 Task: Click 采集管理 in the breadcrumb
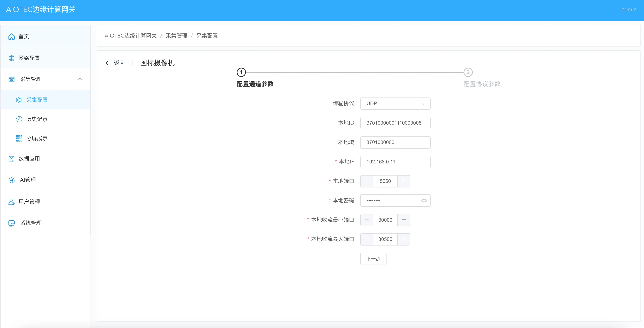pos(176,36)
